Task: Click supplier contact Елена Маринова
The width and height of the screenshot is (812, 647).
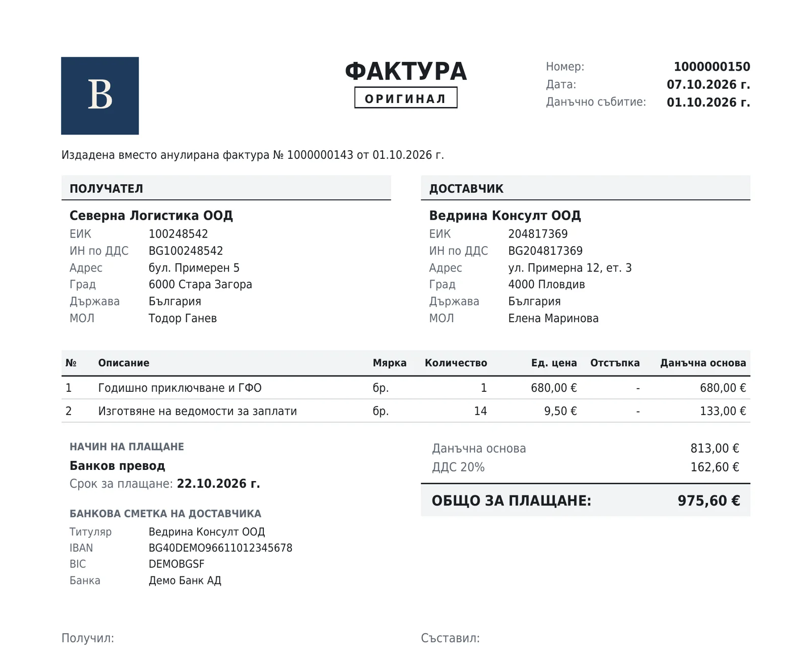Action: [x=554, y=318]
